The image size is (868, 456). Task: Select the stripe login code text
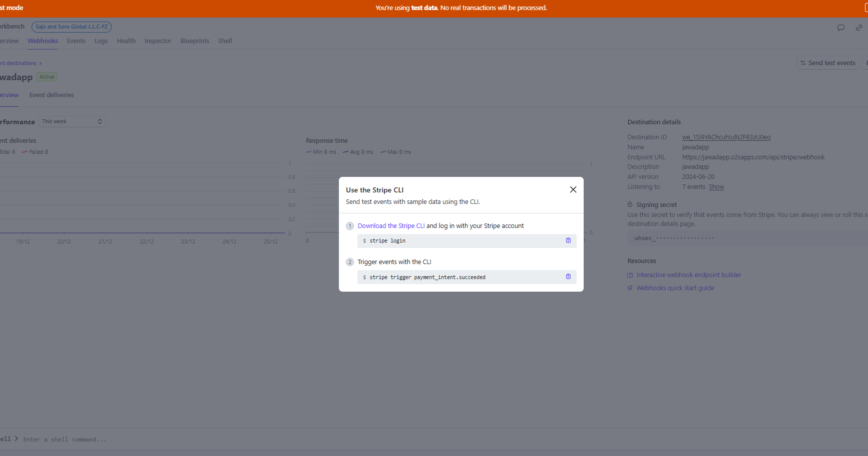click(x=387, y=241)
